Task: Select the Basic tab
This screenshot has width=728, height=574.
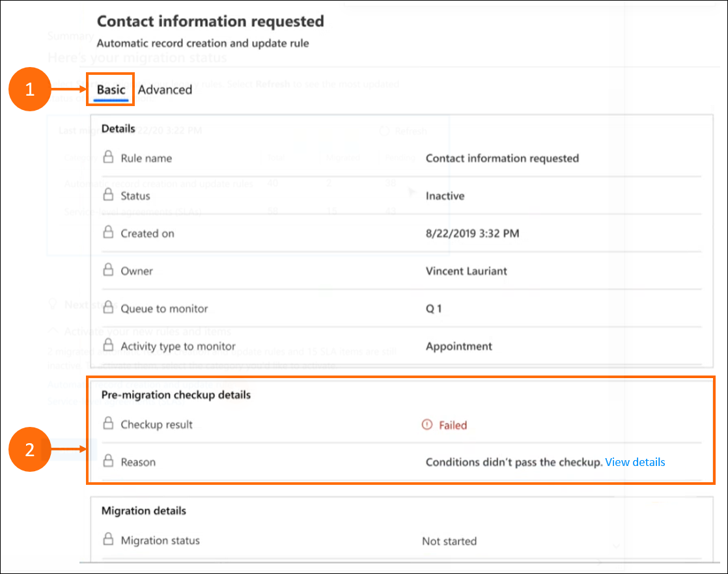Action: coord(111,90)
